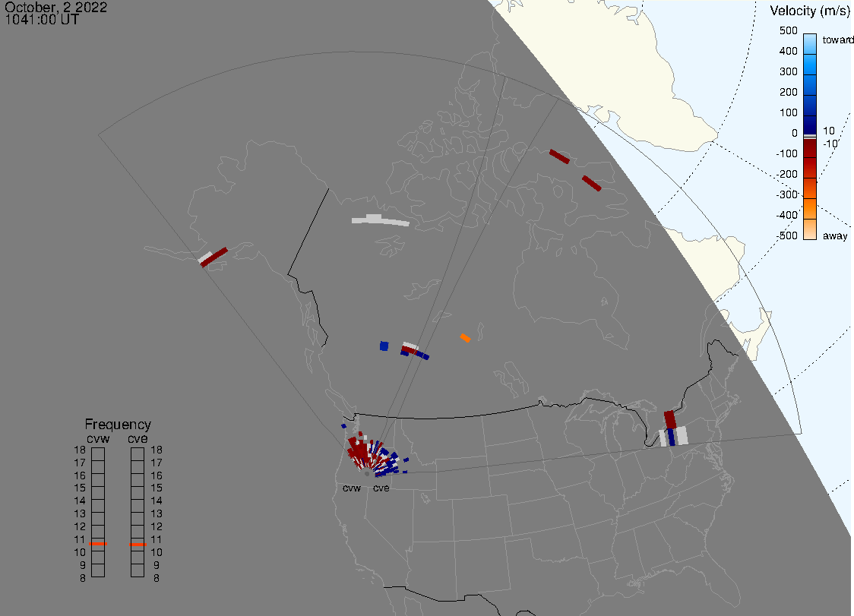Pick the pale peach bottom colorbar segment

tap(810, 229)
